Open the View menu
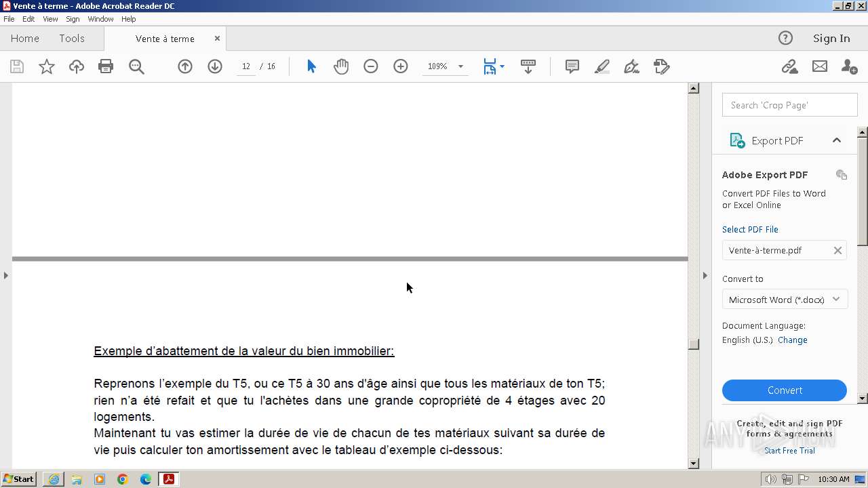The image size is (868, 488). coord(50,19)
